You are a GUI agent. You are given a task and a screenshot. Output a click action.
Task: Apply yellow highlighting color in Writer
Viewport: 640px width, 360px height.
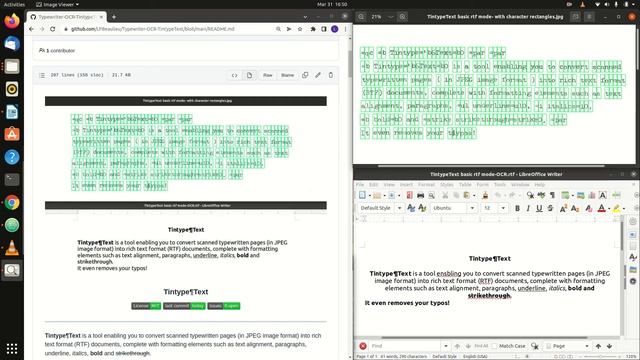tap(616, 208)
